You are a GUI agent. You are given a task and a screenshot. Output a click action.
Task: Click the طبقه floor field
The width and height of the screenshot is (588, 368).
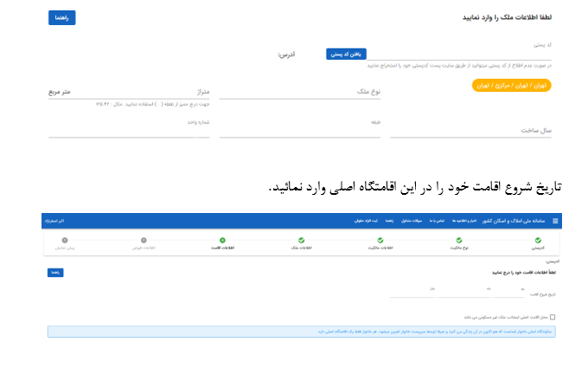pos(300,127)
